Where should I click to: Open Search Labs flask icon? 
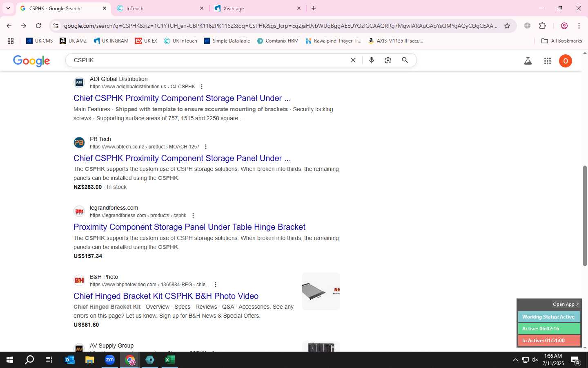(528, 61)
